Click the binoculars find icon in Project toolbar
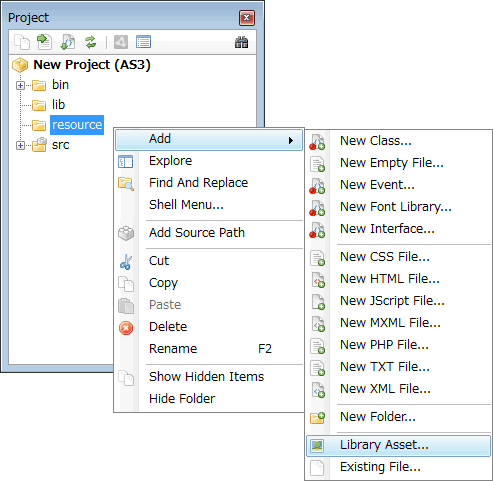The width and height of the screenshot is (493, 481). [241, 42]
